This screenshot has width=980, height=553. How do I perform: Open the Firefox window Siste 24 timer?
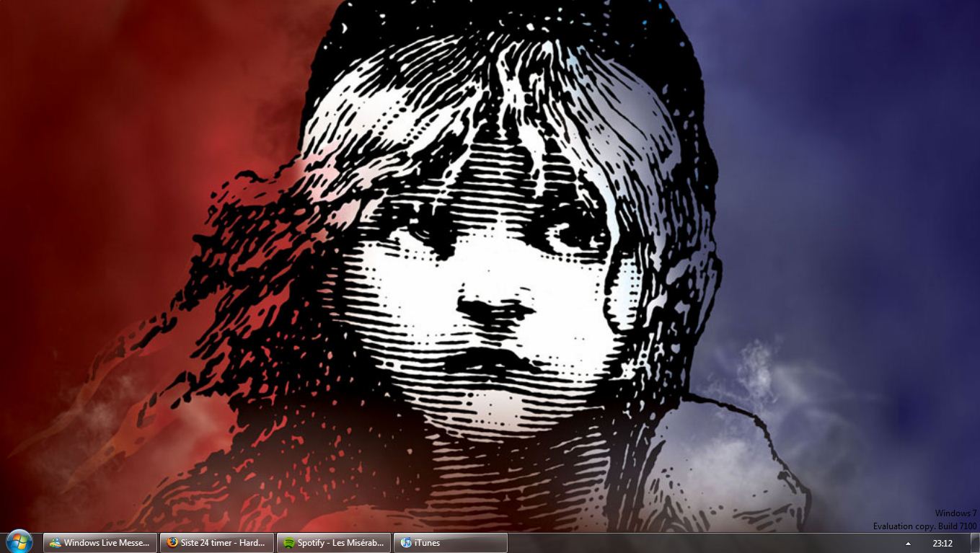(x=217, y=543)
